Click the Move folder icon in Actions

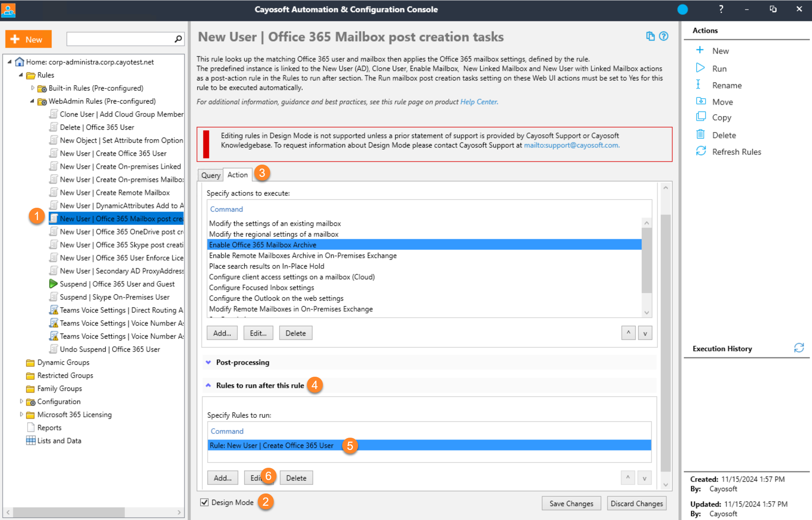click(x=701, y=101)
